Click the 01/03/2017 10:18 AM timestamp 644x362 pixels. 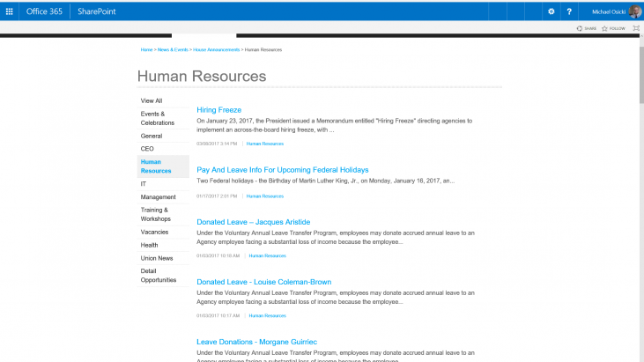218,255
